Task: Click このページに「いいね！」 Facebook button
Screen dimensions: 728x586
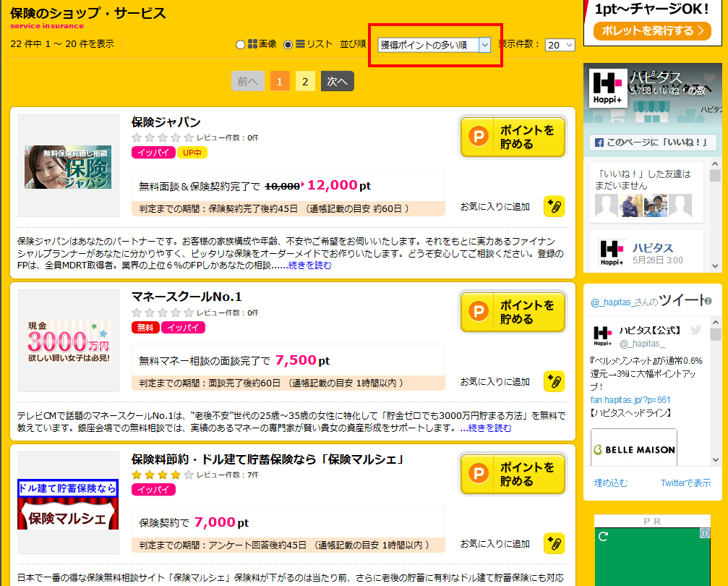Action: click(x=652, y=143)
